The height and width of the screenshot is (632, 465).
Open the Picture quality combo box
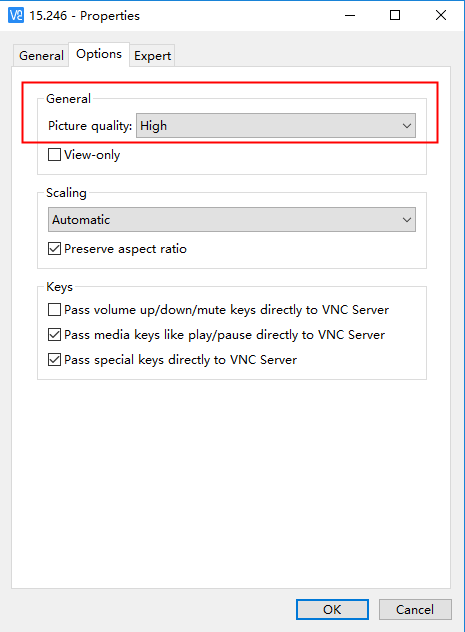pos(276,126)
